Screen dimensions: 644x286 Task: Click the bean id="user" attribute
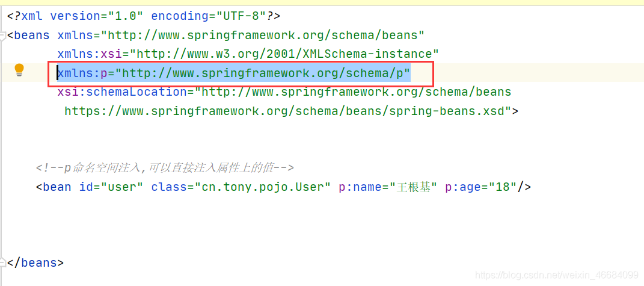pos(112,187)
